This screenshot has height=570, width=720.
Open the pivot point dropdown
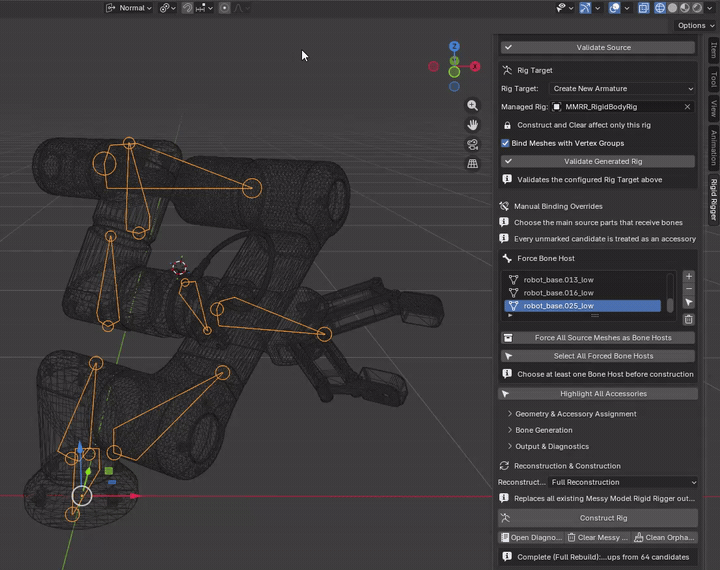(x=167, y=8)
